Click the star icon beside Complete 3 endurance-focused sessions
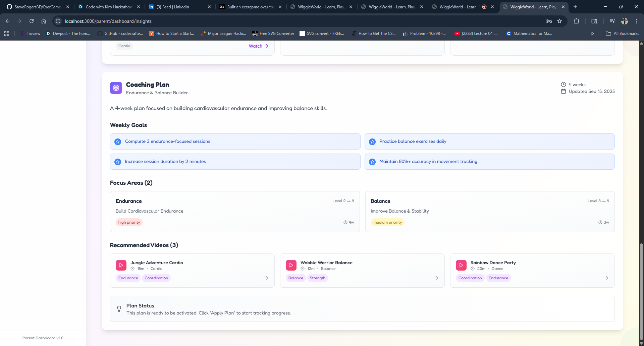644x346 pixels. tap(118, 142)
